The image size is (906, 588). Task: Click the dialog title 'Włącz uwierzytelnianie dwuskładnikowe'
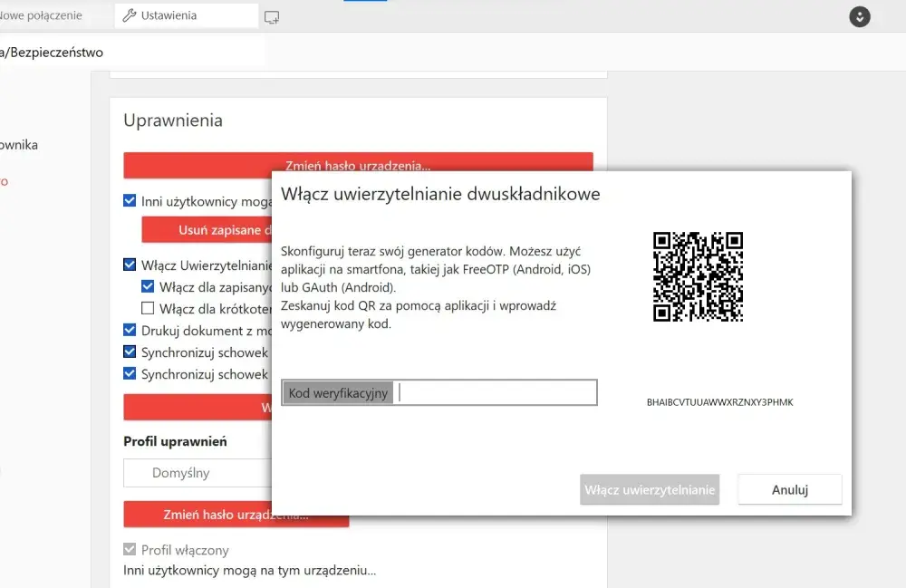pyautogui.click(x=440, y=194)
